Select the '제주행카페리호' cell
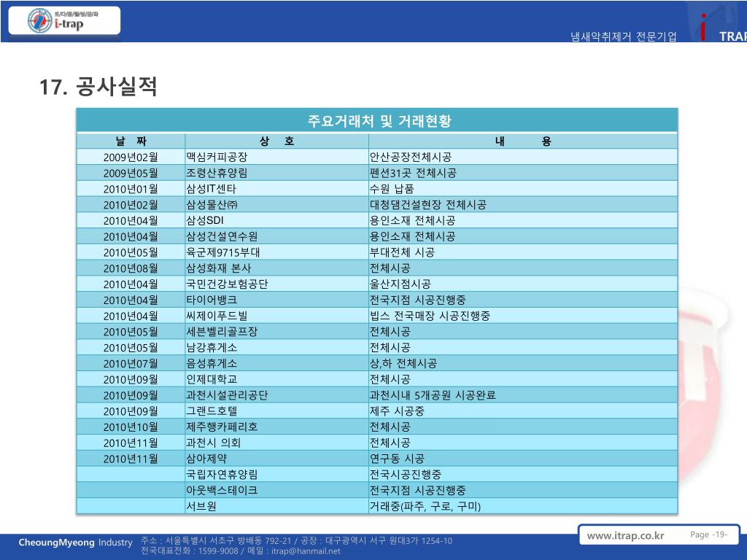This screenshot has width=747, height=560. point(276,427)
